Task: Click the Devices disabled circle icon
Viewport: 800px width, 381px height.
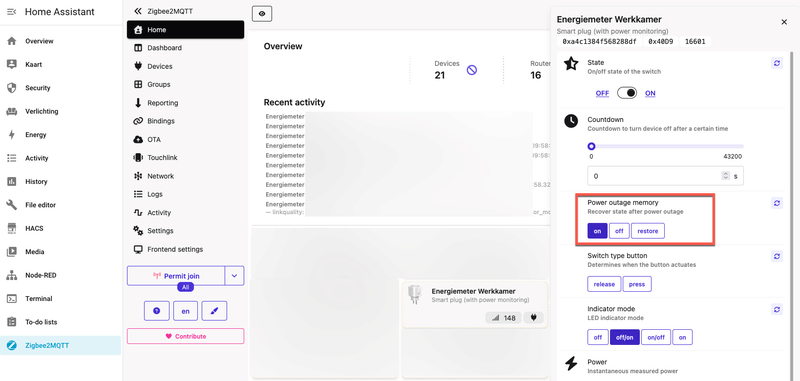Action: tap(472, 70)
